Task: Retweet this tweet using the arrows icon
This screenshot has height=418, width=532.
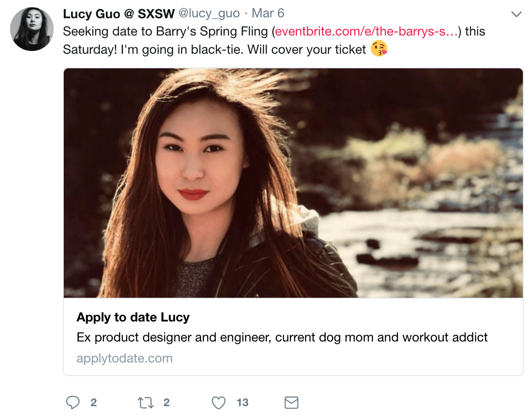Action: [146, 403]
